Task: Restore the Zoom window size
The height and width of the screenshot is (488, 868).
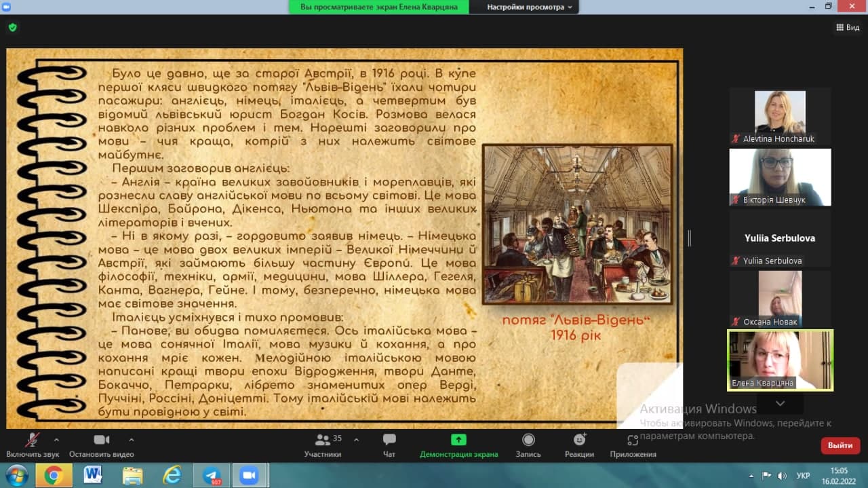Action: [829, 6]
